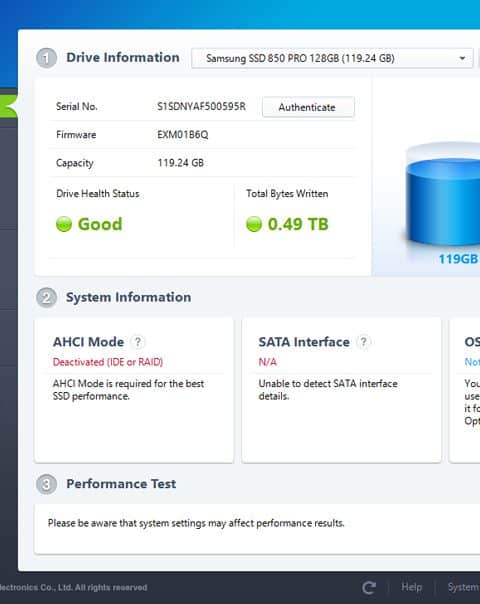
Task: Click the Drive Information heading
Action: [123, 57]
